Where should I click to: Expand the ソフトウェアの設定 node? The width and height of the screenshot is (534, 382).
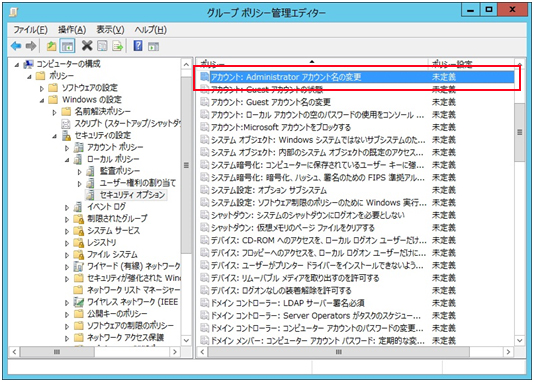click(42, 89)
